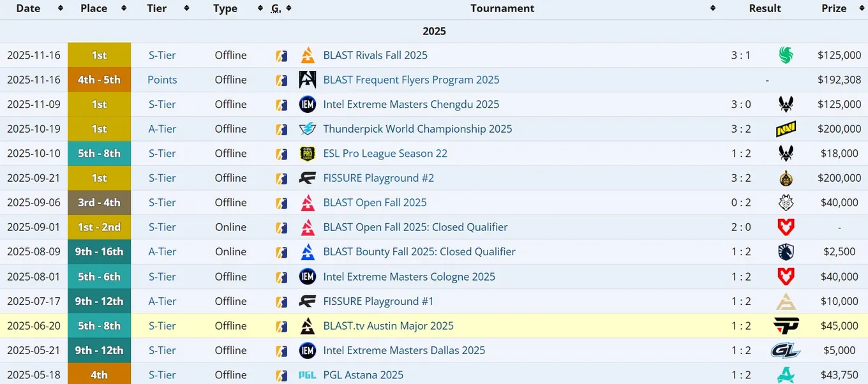Viewport: 868px width, 384px height.
Task: Click Points tier link in Frequent Flyers row
Action: [162, 80]
